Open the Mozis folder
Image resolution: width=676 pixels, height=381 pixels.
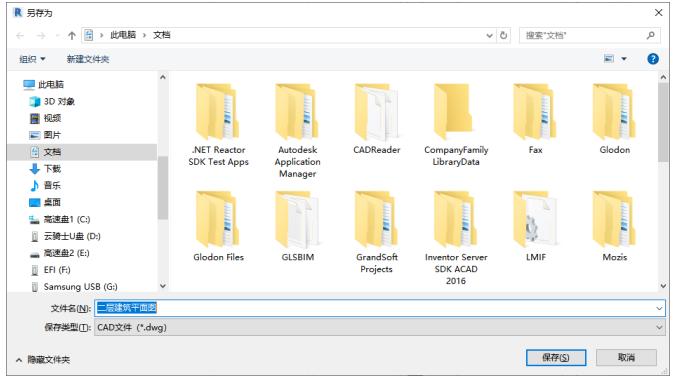pyautogui.click(x=614, y=226)
